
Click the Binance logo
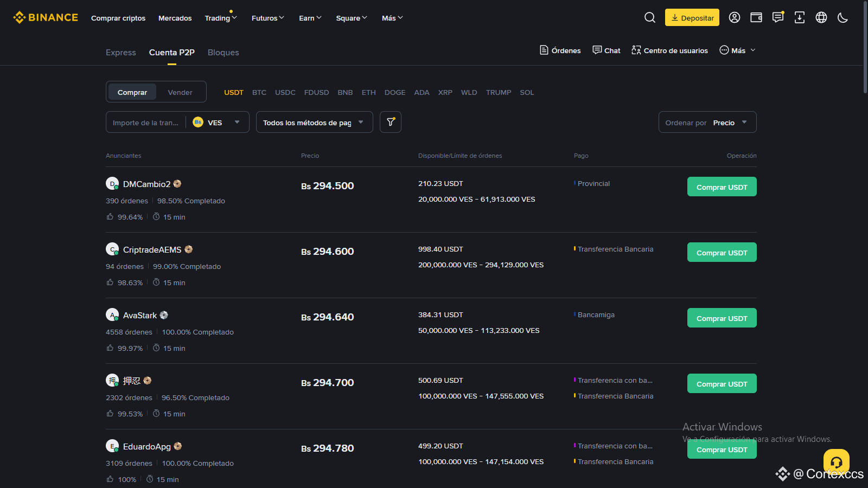coord(46,17)
